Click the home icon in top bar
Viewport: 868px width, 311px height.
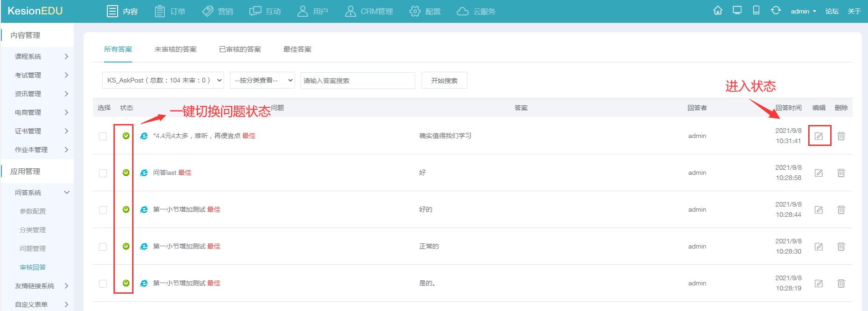pyautogui.click(x=718, y=11)
